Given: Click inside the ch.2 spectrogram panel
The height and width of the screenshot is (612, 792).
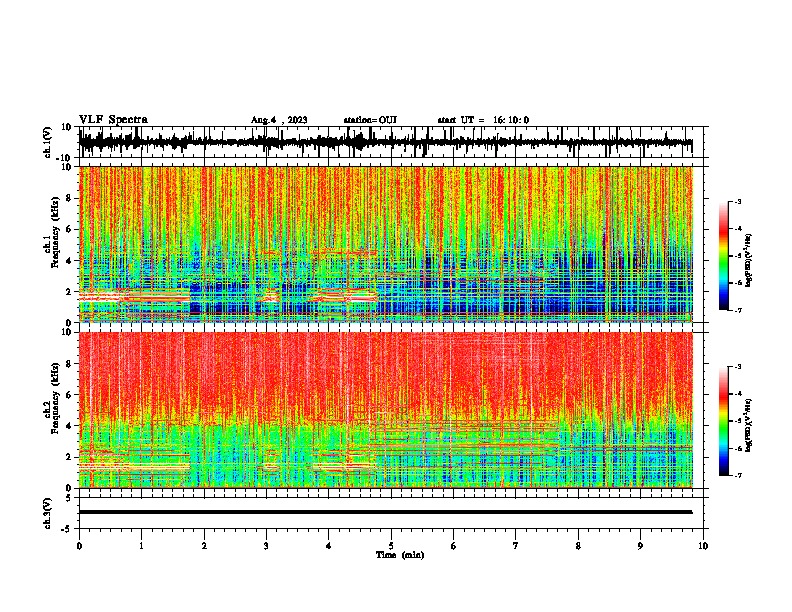Looking at the screenshot, I should pyautogui.click(x=385, y=410).
